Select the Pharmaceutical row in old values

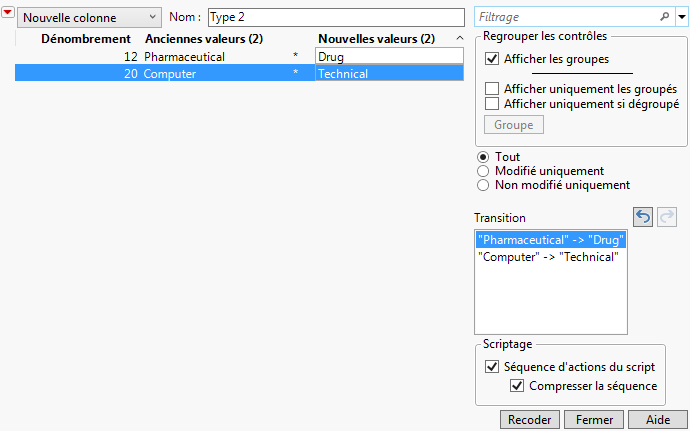[185, 57]
